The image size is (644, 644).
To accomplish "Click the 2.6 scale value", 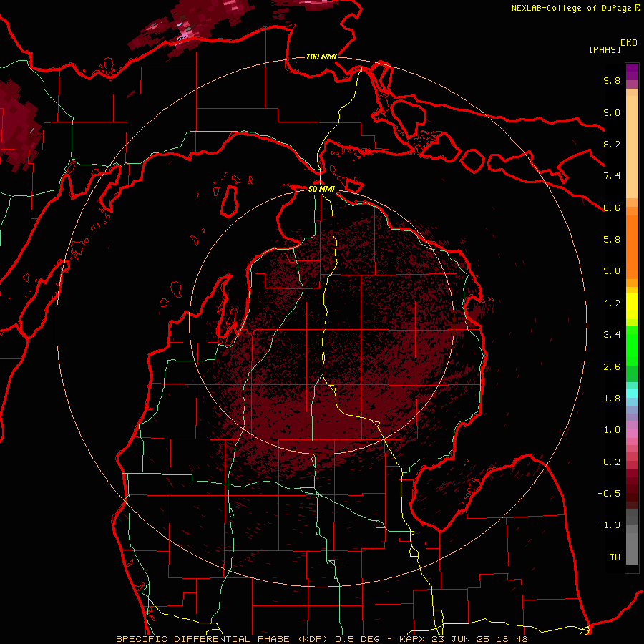I will [612, 367].
